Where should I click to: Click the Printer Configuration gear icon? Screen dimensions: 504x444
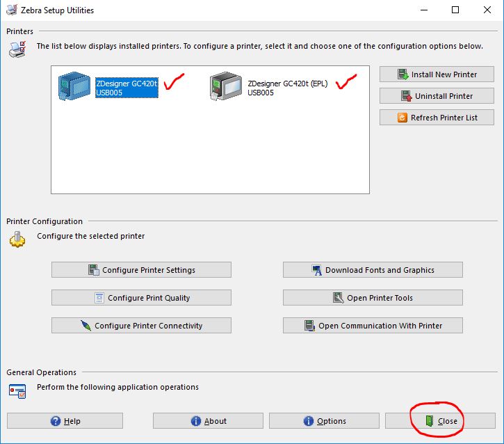17,239
